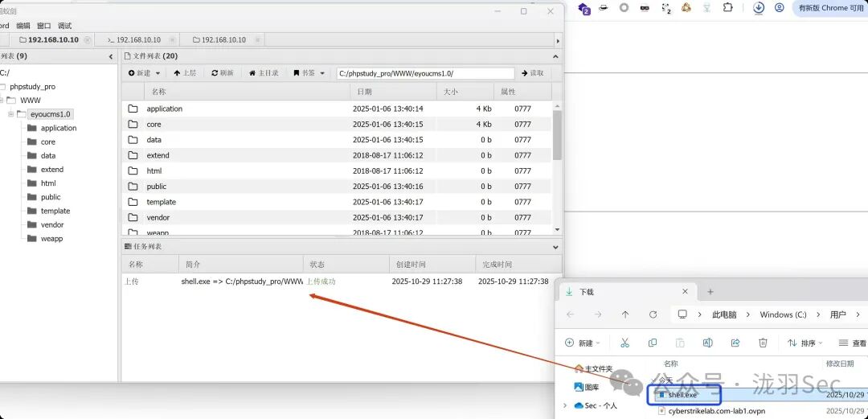Screen dimensions: 868x419
Task: Go up with the 上层 button
Action: 185,73
